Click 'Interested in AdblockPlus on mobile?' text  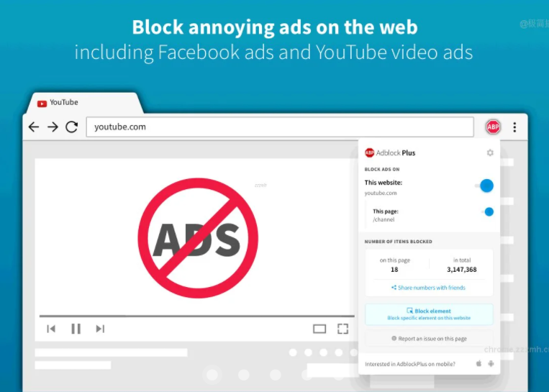410,364
